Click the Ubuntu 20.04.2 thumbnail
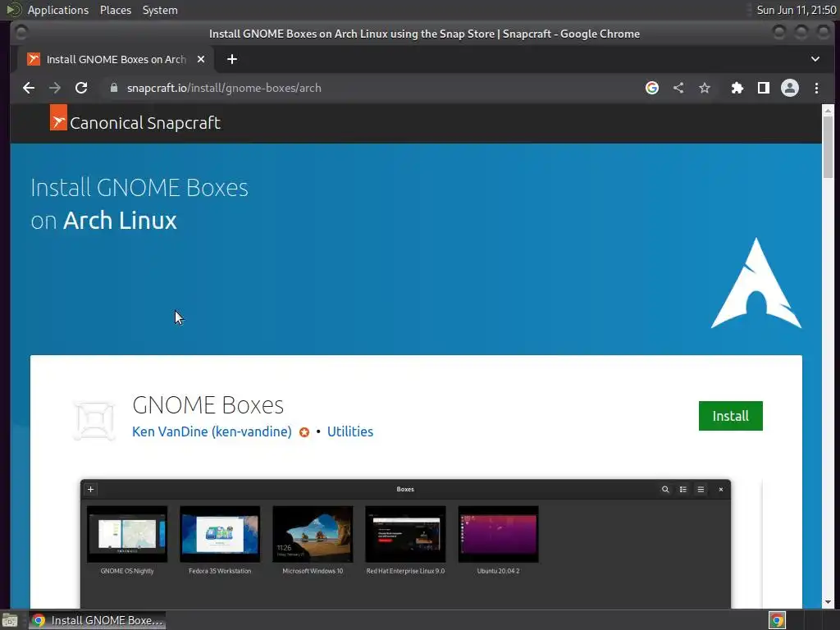840x630 pixels. [x=498, y=534]
